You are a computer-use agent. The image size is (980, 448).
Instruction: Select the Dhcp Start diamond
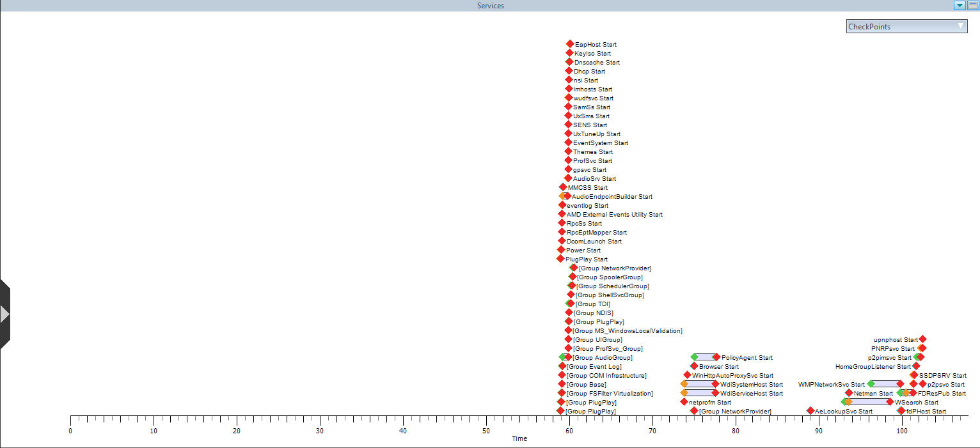(x=569, y=71)
